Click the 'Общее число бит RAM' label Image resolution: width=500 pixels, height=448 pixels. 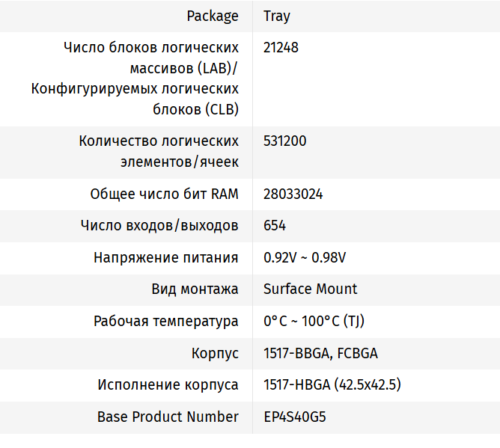[x=164, y=194]
